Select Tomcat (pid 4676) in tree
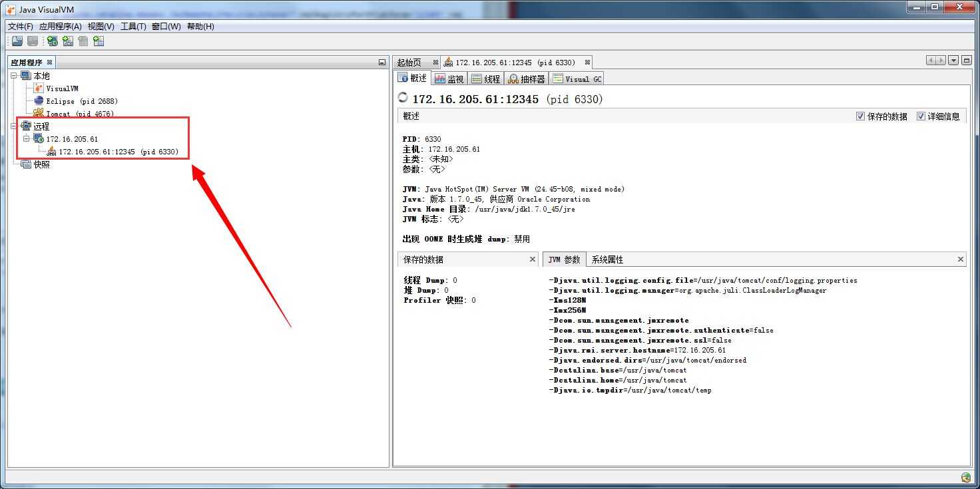 80,114
